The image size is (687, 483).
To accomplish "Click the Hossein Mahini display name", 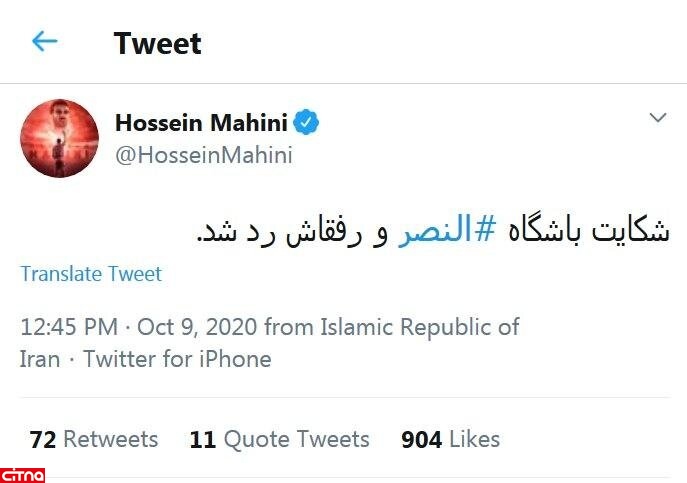I will 201,123.
